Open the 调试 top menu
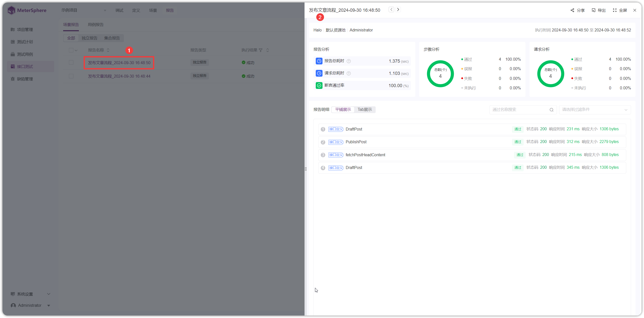Screen dimensions: 644x318 point(119,10)
